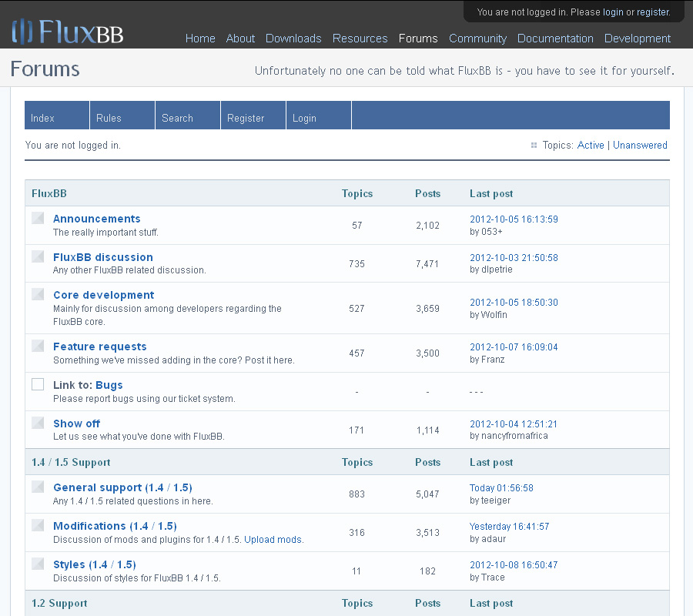Follow the Bugs link
The height and width of the screenshot is (616, 693).
click(109, 385)
